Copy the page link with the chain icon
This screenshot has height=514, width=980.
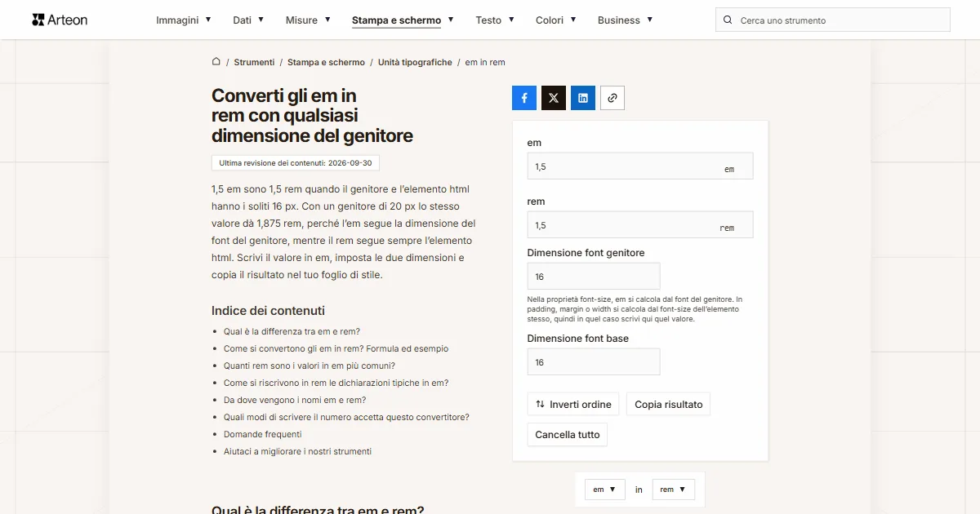612,98
